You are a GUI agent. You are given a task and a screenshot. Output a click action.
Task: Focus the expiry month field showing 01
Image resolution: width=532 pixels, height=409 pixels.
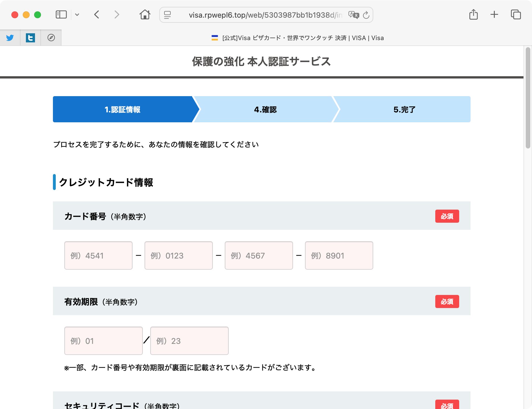pyautogui.click(x=104, y=341)
